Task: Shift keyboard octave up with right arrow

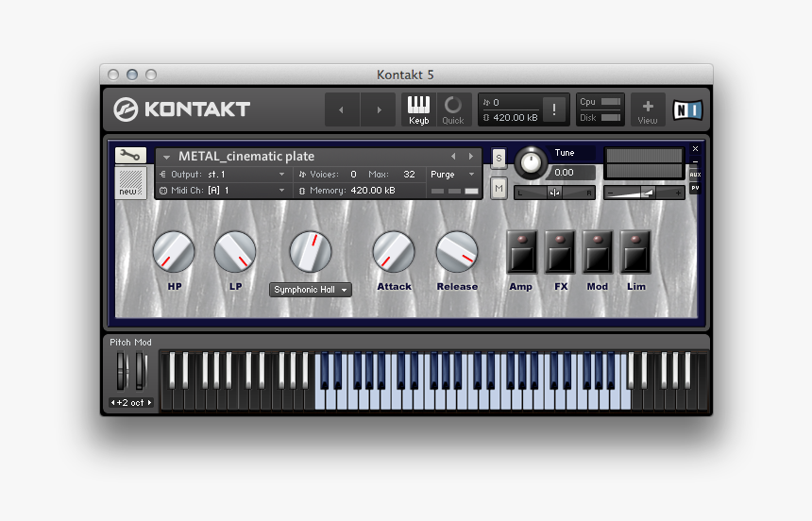Action: pos(150,402)
